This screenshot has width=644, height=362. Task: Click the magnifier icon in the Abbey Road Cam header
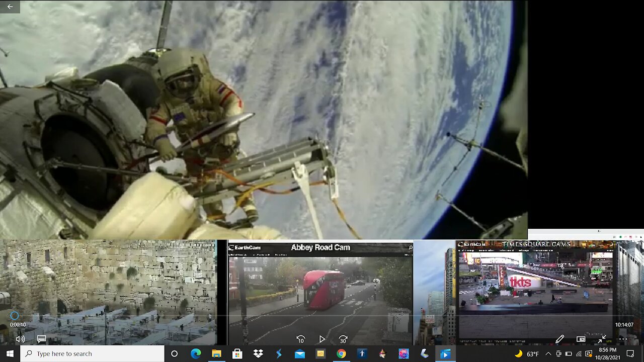click(x=410, y=247)
